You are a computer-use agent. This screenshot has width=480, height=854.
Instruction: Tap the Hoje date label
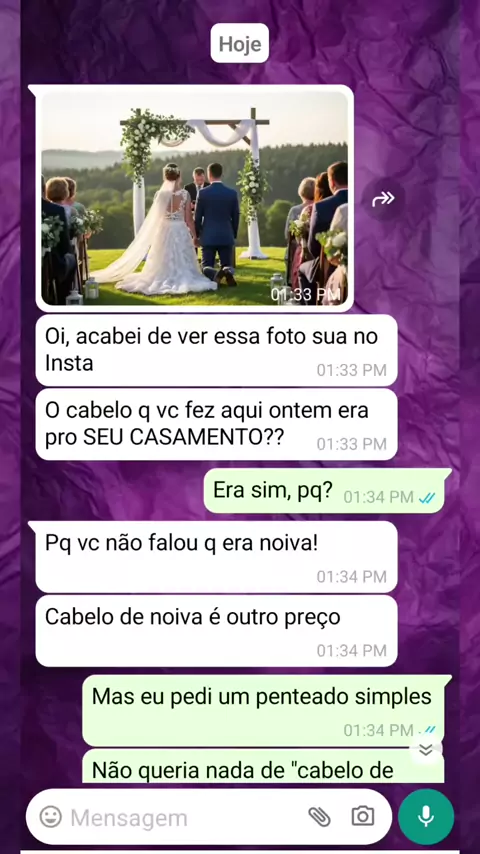(240, 44)
